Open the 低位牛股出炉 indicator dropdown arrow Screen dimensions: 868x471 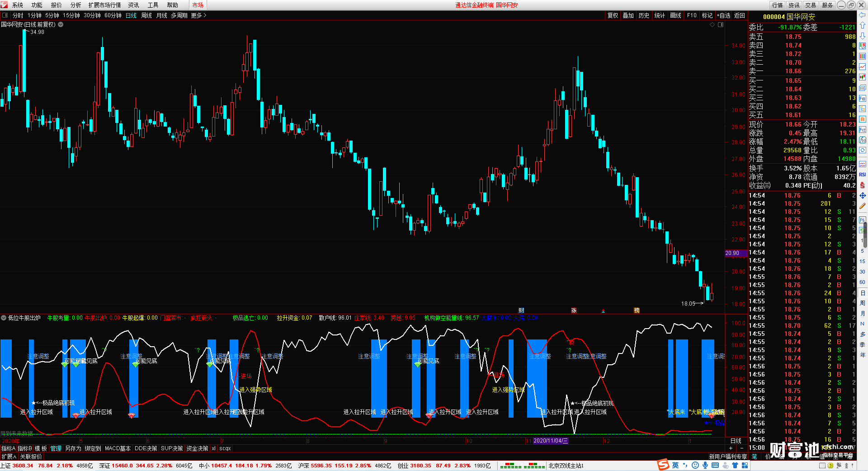point(4,318)
